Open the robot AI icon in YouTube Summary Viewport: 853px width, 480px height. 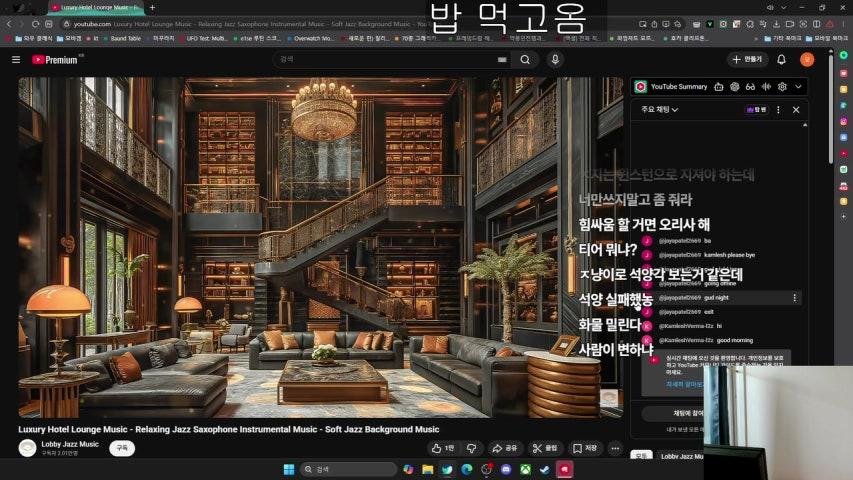pos(719,87)
